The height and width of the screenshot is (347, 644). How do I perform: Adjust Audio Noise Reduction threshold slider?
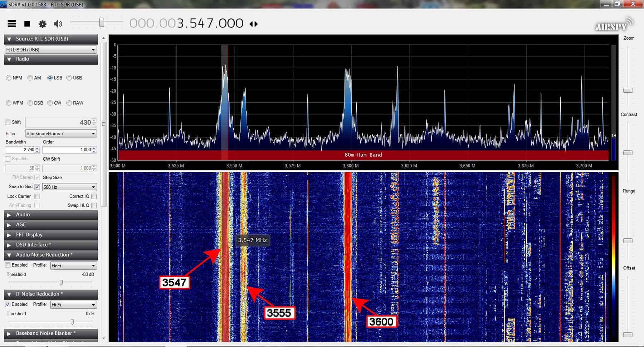pos(61,283)
